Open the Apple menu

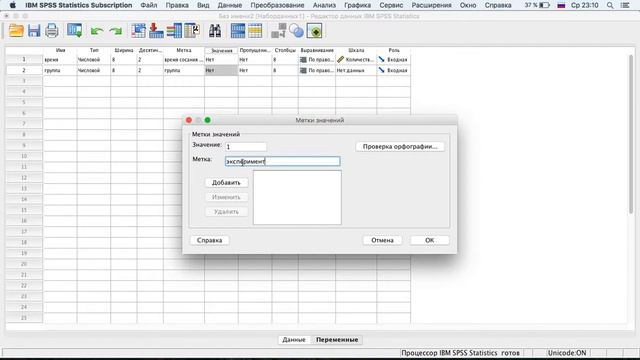12,5
